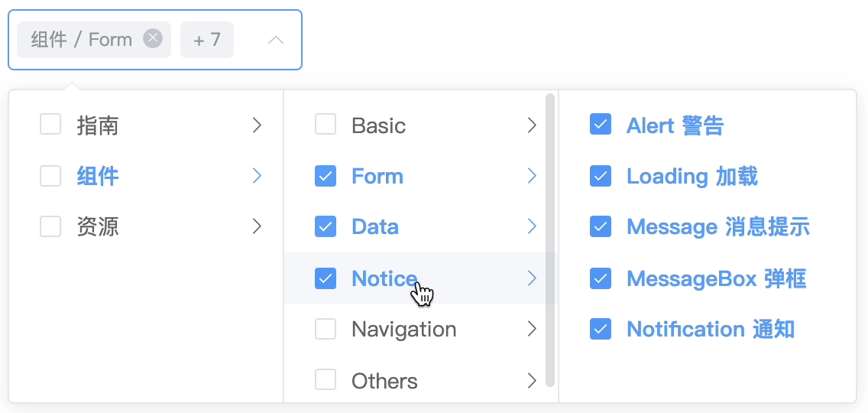868x413 pixels.
Task: Select the Notice menu item
Action: tap(384, 278)
